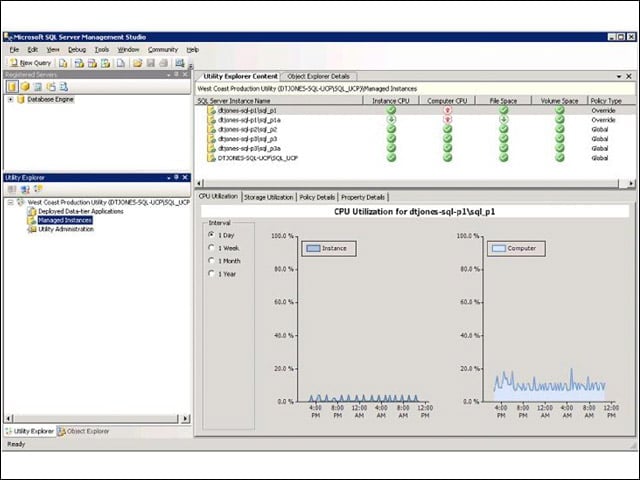
Task: Select the CPU Utilization tab
Action: point(218,196)
